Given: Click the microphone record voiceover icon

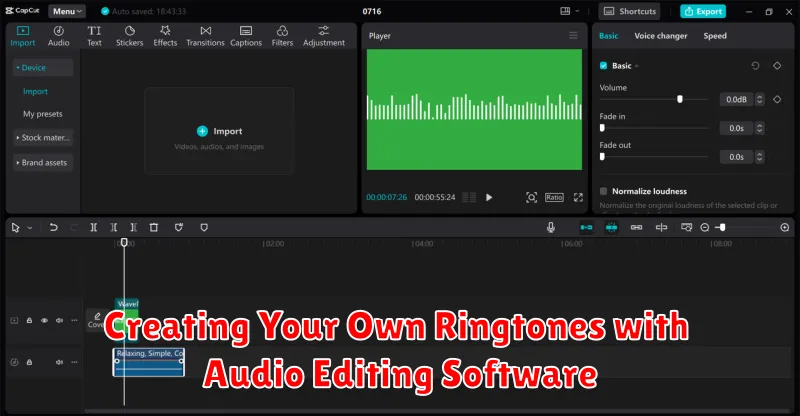Looking at the screenshot, I should click(x=550, y=228).
